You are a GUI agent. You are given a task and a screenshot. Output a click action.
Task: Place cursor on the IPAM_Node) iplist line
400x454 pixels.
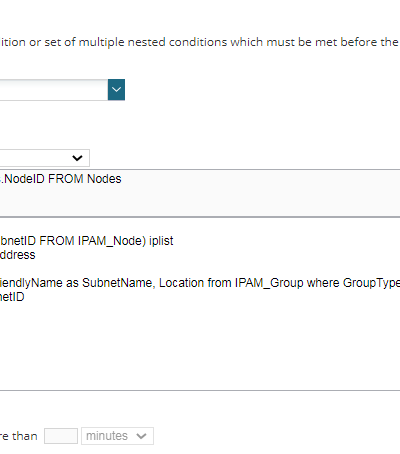[x=87, y=241]
